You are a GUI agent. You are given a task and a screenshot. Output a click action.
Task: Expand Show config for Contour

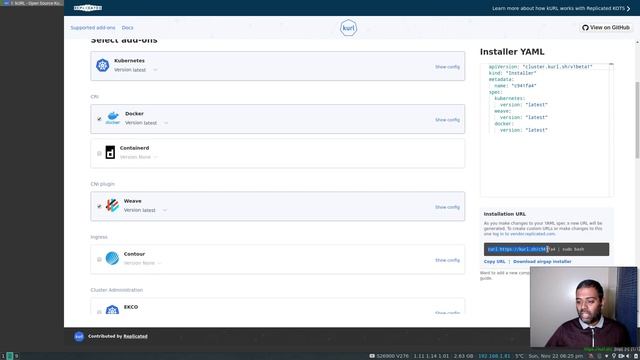pyautogui.click(x=447, y=260)
